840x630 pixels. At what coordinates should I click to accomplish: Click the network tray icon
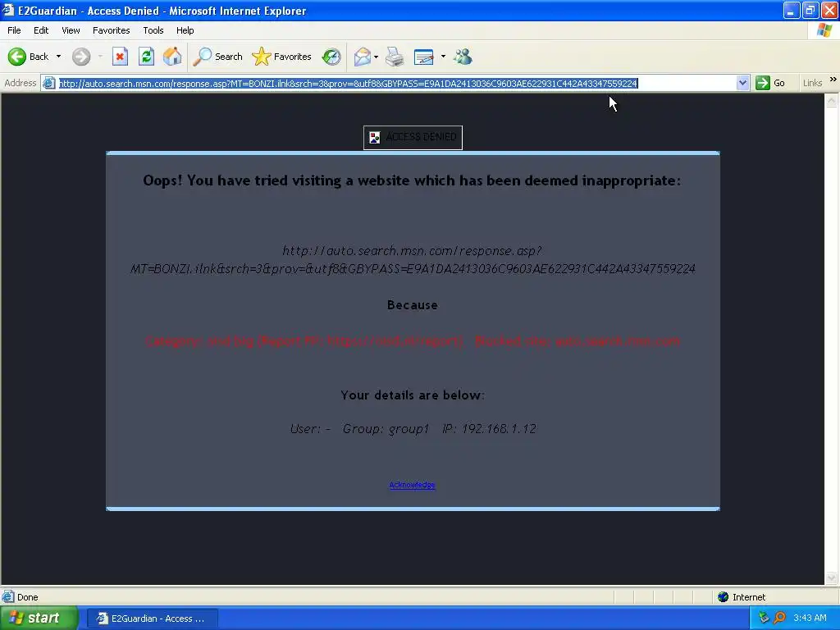(x=764, y=618)
